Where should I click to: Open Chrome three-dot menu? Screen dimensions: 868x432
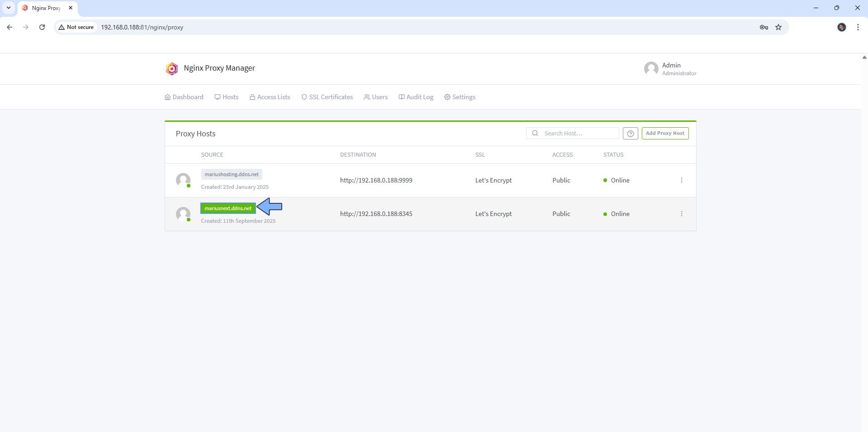tap(858, 27)
